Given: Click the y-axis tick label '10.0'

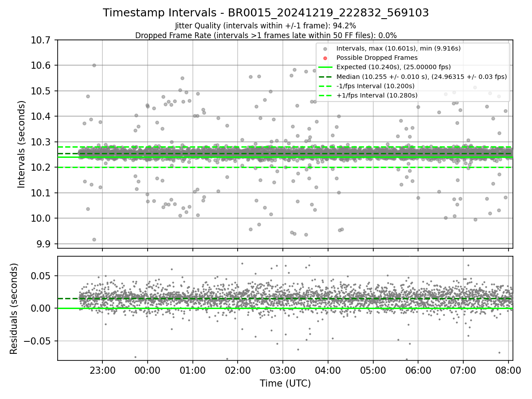Looking at the screenshot, I should pyautogui.click(x=42, y=219).
